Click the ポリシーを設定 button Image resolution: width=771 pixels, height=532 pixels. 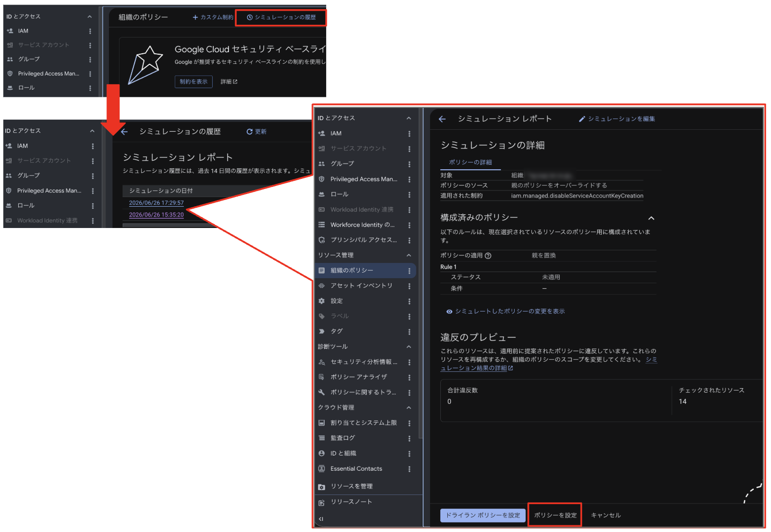click(x=555, y=515)
